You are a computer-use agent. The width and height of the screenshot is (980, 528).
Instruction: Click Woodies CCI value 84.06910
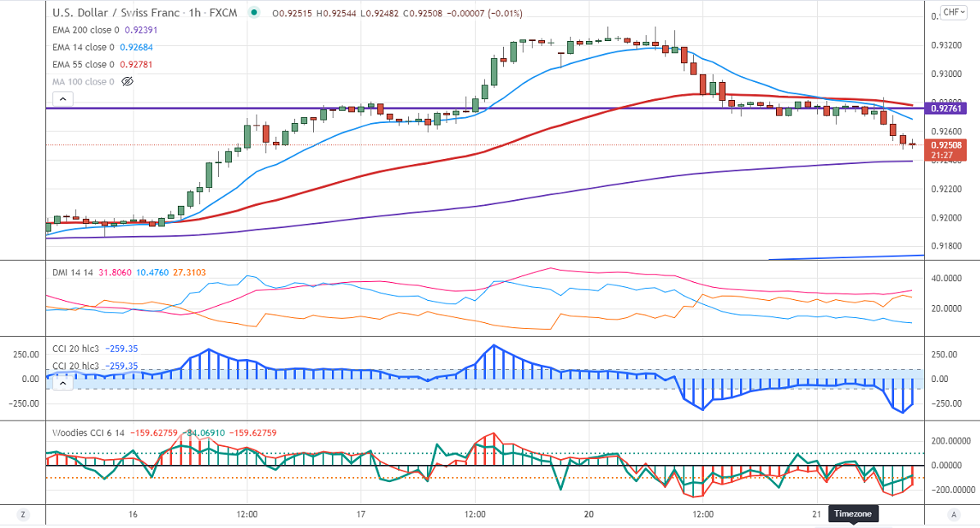(x=205, y=433)
